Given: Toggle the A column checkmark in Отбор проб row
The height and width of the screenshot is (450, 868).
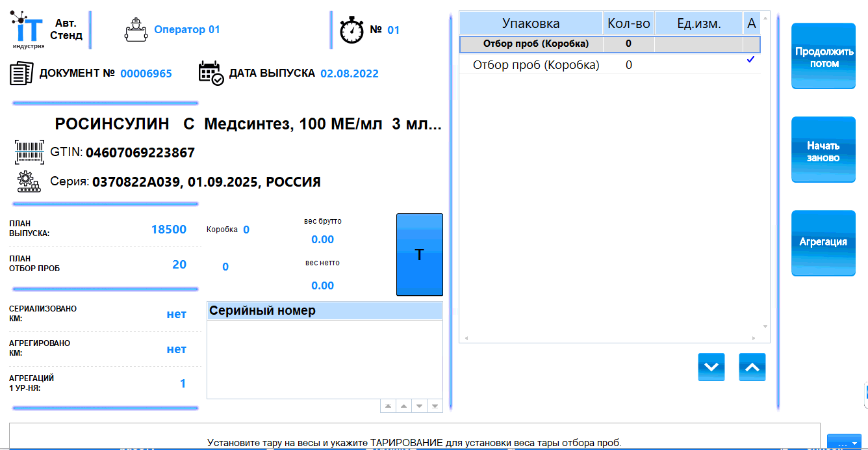Looking at the screenshot, I should tap(751, 60).
